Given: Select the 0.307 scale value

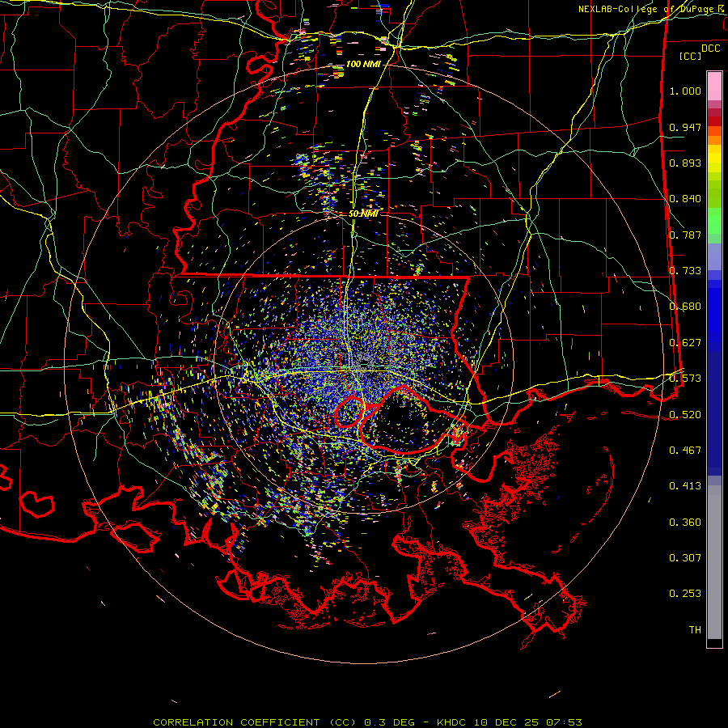Looking at the screenshot, I should click(685, 558).
